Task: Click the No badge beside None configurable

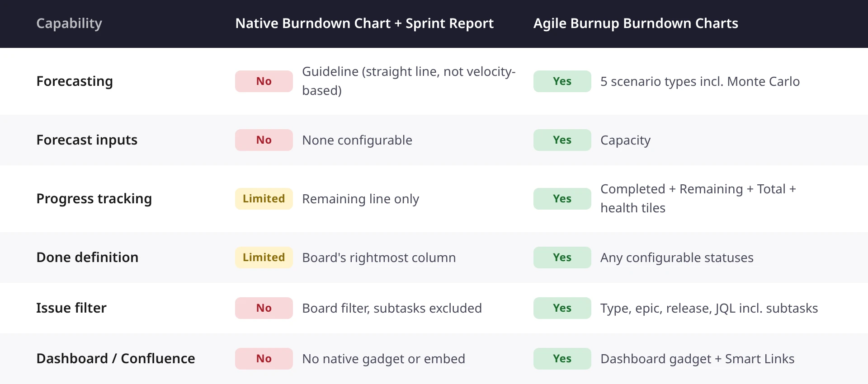Action: pyautogui.click(x=264, y=140)
